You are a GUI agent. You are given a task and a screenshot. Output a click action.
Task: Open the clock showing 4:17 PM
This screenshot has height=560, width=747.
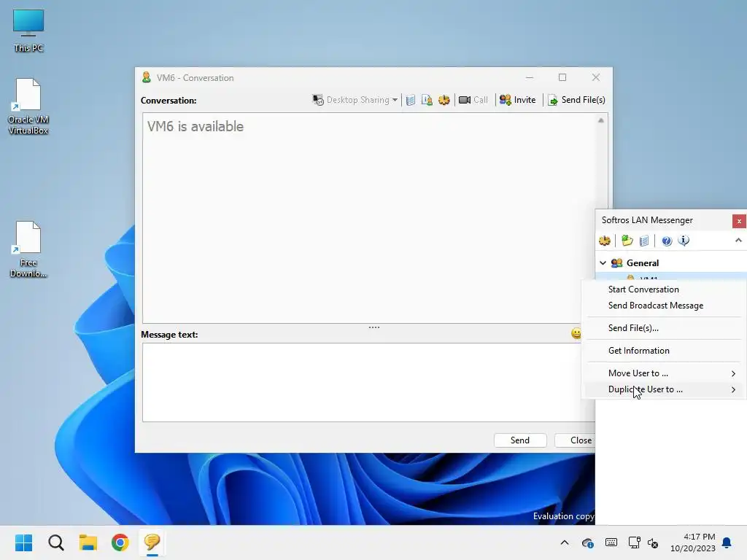tap(693, 542)
